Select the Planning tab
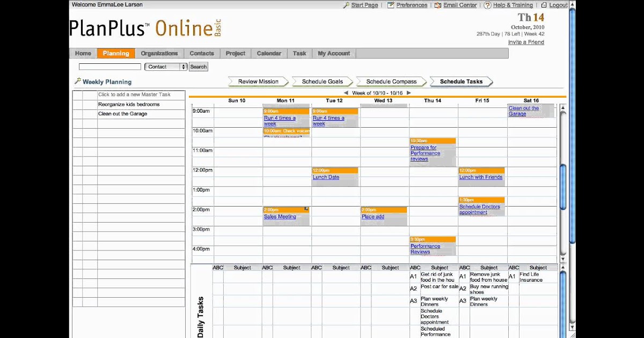644x338 pixels. coord(116,53)
